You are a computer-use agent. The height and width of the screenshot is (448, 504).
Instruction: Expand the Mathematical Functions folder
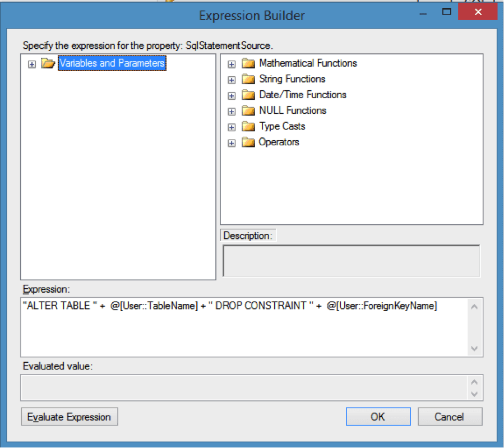[x=232, y=64]
